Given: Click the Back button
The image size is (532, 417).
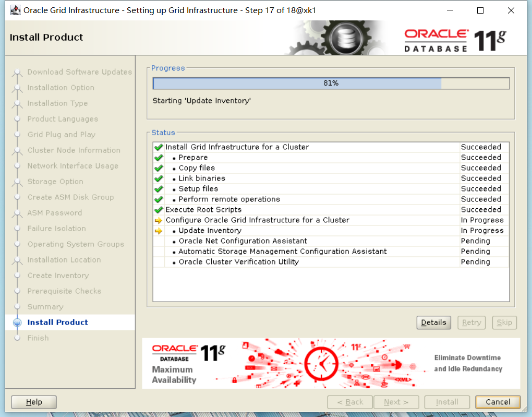Looking at the screenshot, I should pyautogui.click(x=350, y=402).
